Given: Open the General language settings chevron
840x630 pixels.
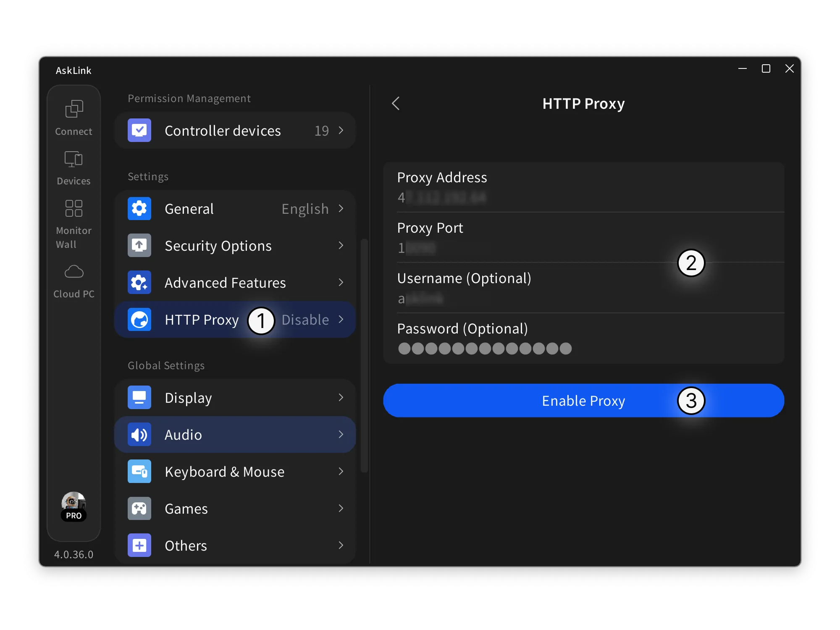Looking at the screenshot, I should tap(341, 209).
